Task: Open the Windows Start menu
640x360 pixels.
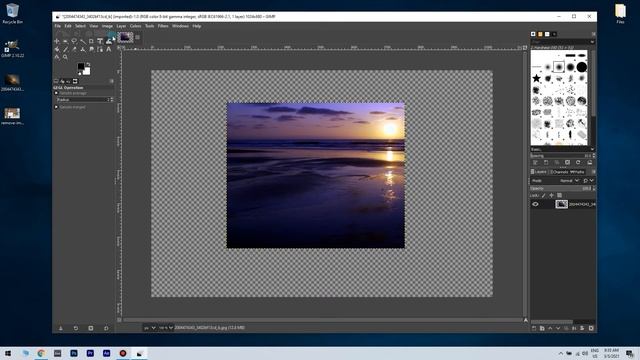Action: pyautogui.click(x=8, y=353)
